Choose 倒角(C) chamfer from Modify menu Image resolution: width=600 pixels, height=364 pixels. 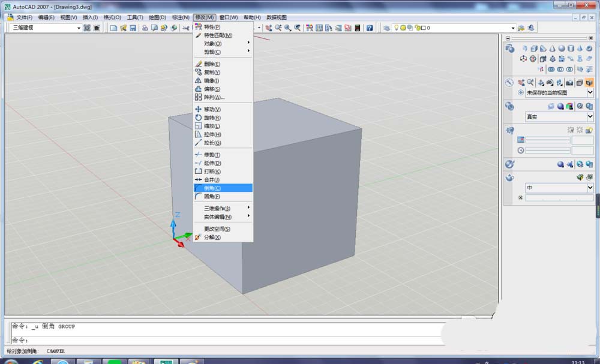point(223,188)
